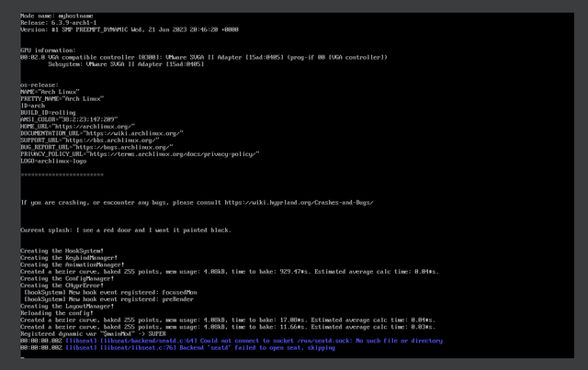Image resolution: width=588 pixels, height=370 pixels.
Task: Click the 'os-release:' heading
Action: pos(40,85)
